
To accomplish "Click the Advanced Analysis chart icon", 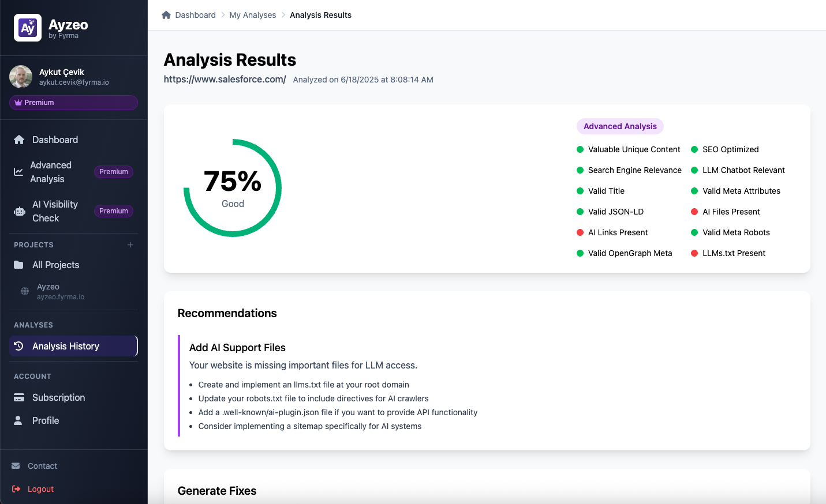I will [18, 172].
